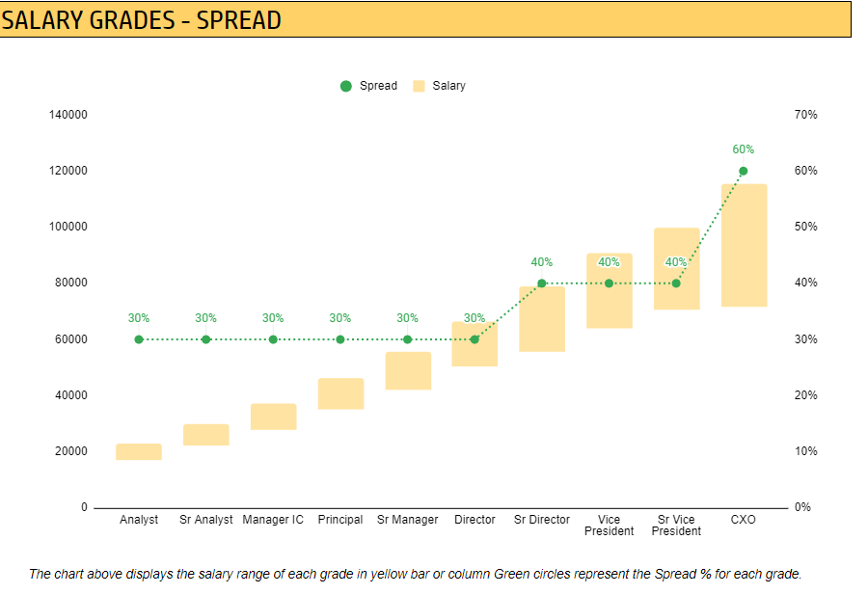Select the Sr Director 40% spread point
Screen dimensions: 868x594
click(542, 283)
